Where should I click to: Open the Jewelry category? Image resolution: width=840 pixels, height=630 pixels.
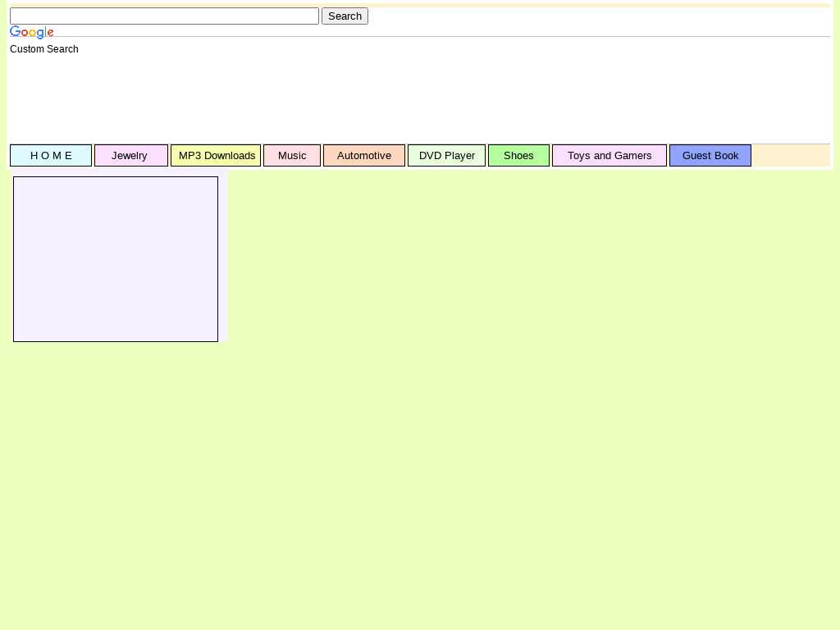point(130,156)
